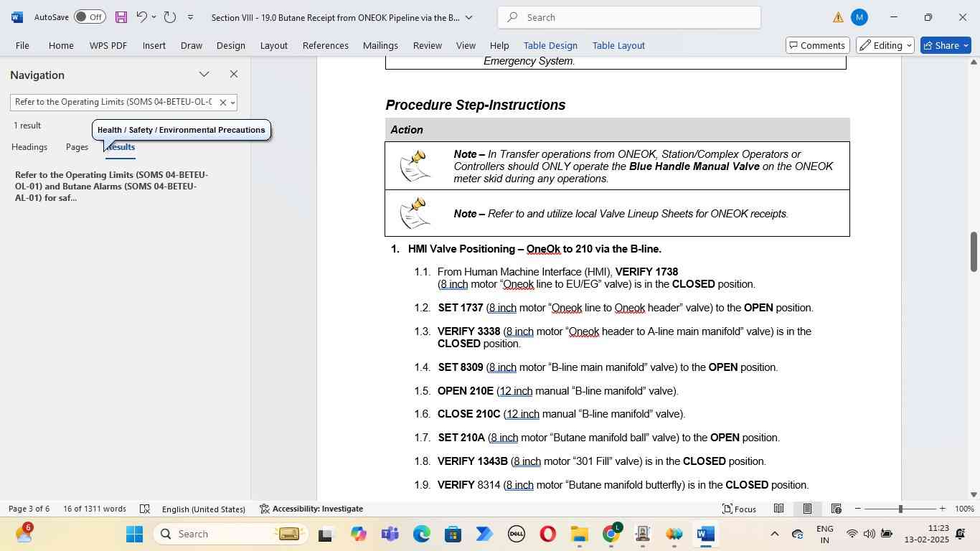Click the 100% zoom level
Viewport: 980px width, 551px height.
964,509
